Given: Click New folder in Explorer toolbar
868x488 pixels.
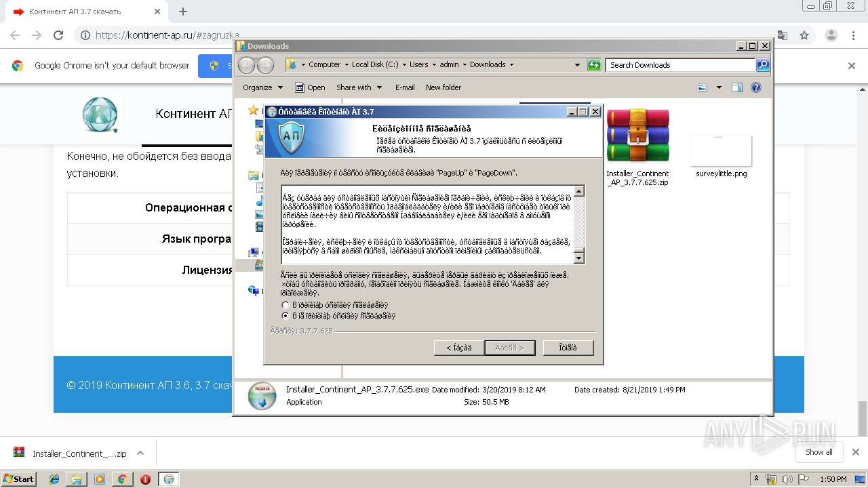Looking at the screenshot, I should (x=443, y=87).
